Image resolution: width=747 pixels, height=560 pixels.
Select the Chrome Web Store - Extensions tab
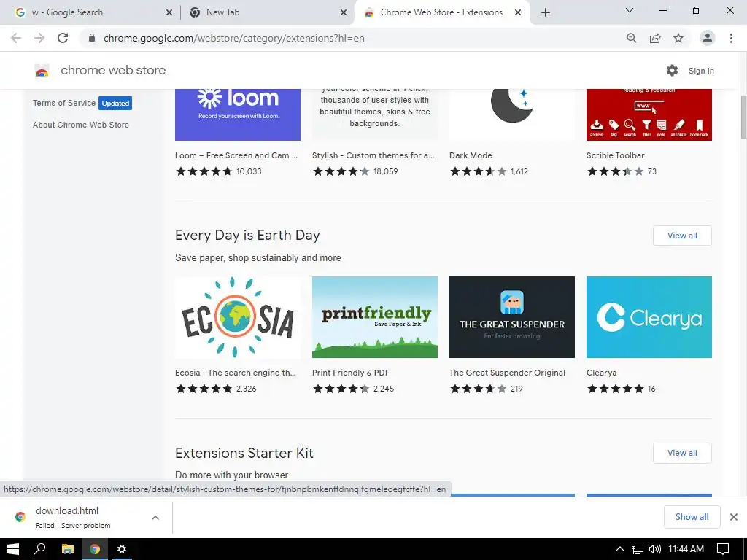(x=441, y=12)
